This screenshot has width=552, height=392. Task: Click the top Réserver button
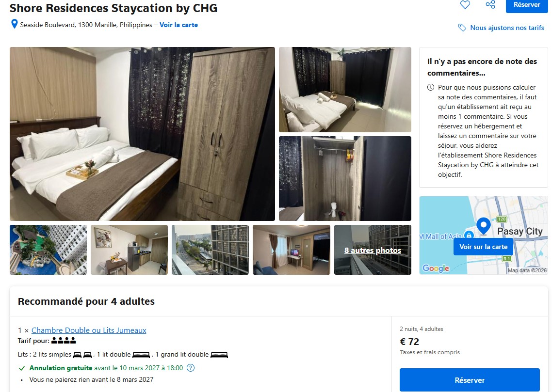tap(527, 5)
